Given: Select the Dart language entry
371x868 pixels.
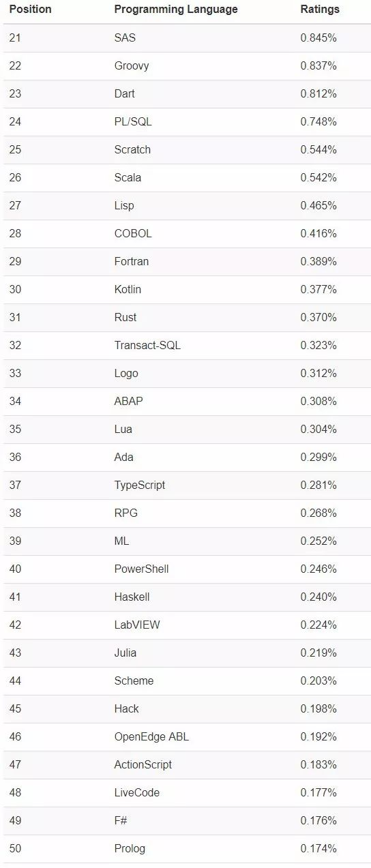Looking at the screenshot, I should pyautogui.click(x=125, y=93).
